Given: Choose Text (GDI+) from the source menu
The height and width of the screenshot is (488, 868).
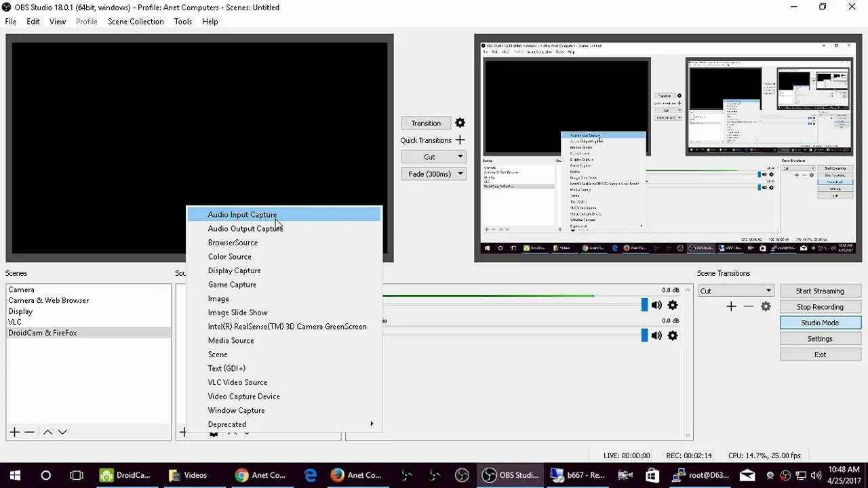Looking at the screenshot, I should click(285, 368).
